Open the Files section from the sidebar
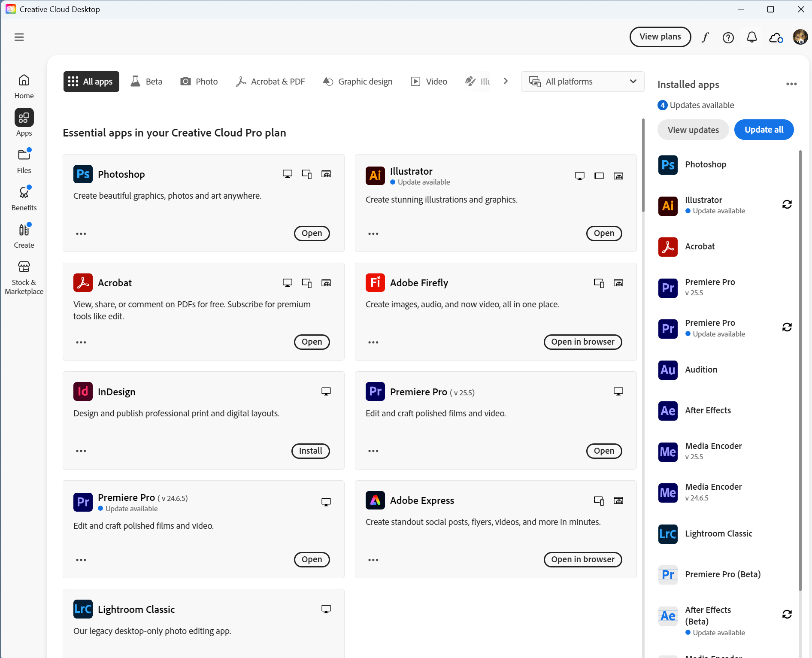The width and height of the screenshot is (812, 658). click(24, 159)
